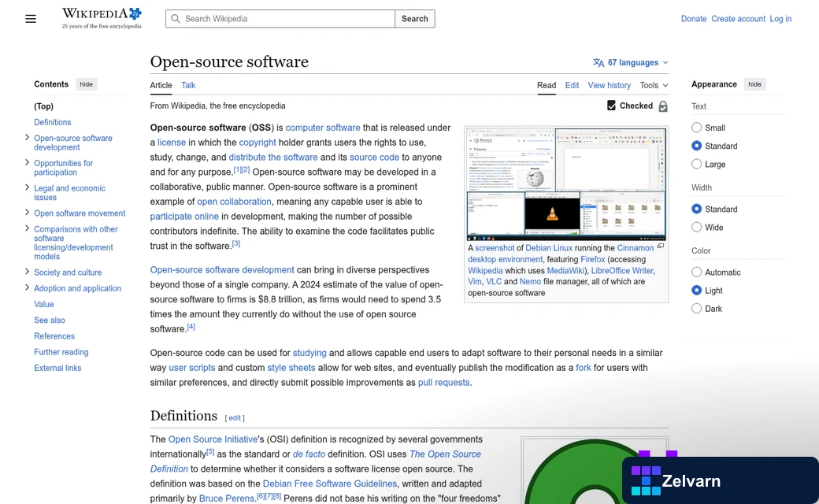Toggle the Checked checkbox
The width and height of the screenshot is (819, 504).
tap(612, 106)
